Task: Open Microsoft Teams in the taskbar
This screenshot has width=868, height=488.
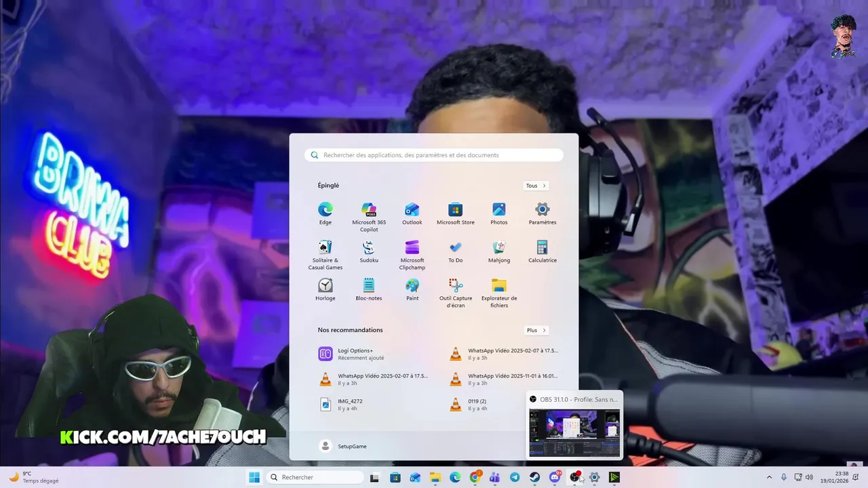Action: (494, 477)
